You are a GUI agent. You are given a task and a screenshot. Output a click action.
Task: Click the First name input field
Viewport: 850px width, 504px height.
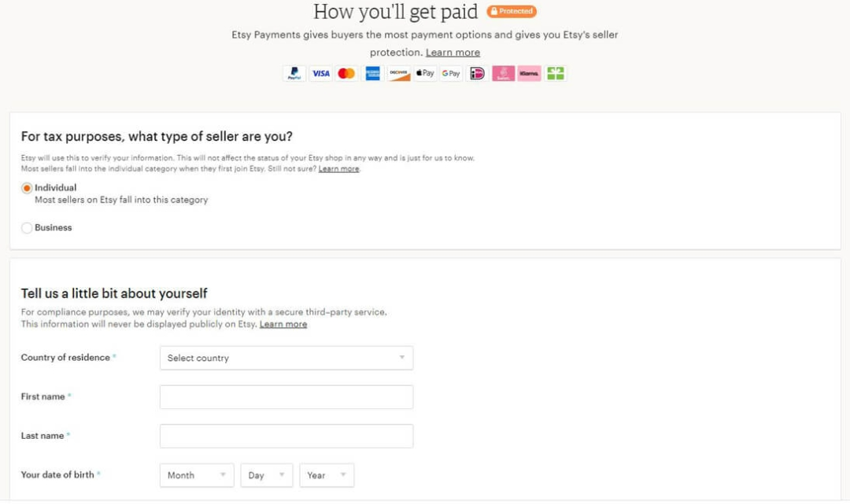(x=286, y=396)
